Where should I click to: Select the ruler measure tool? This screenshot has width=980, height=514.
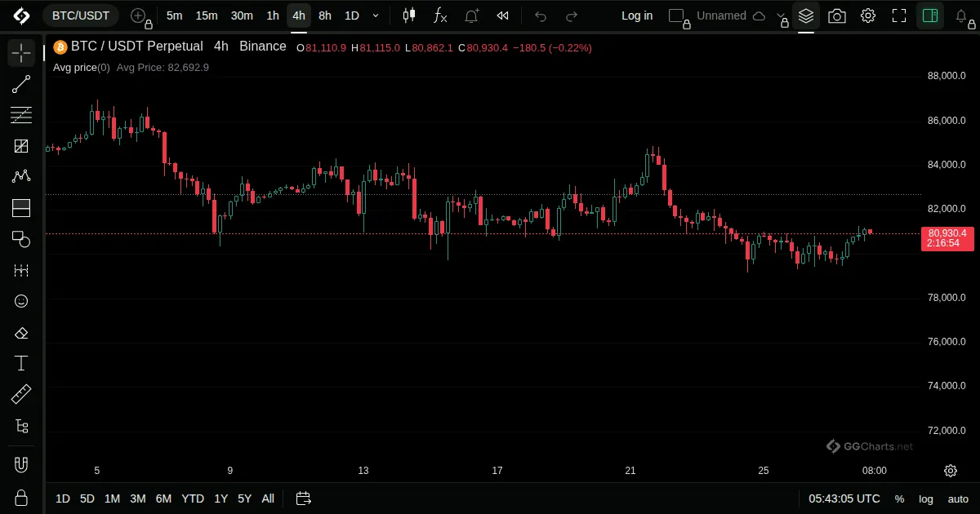click(21, 395)
